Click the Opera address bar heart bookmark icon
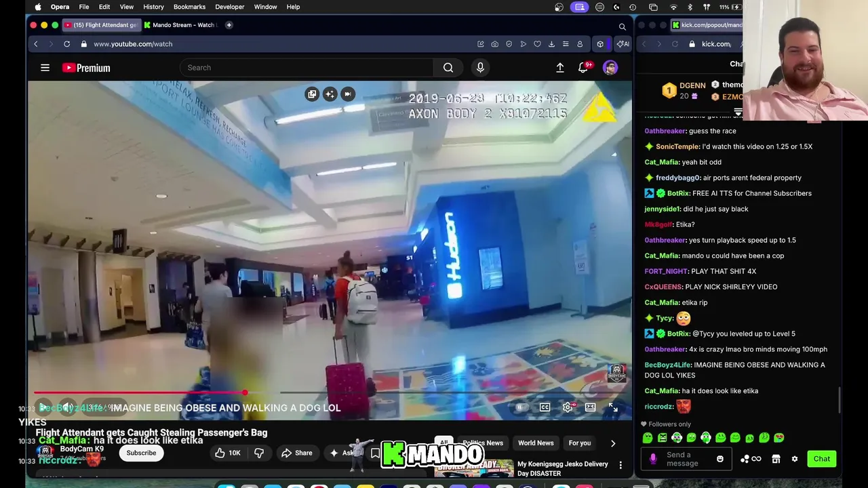This screenshot has height=488, width=868. tap(537, 44)
